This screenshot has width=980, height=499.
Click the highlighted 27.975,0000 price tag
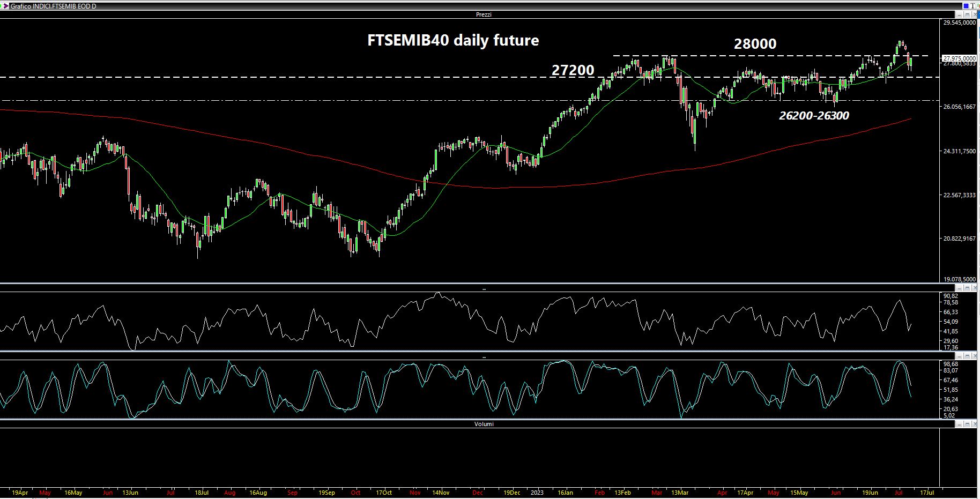[x=959, y=58]
